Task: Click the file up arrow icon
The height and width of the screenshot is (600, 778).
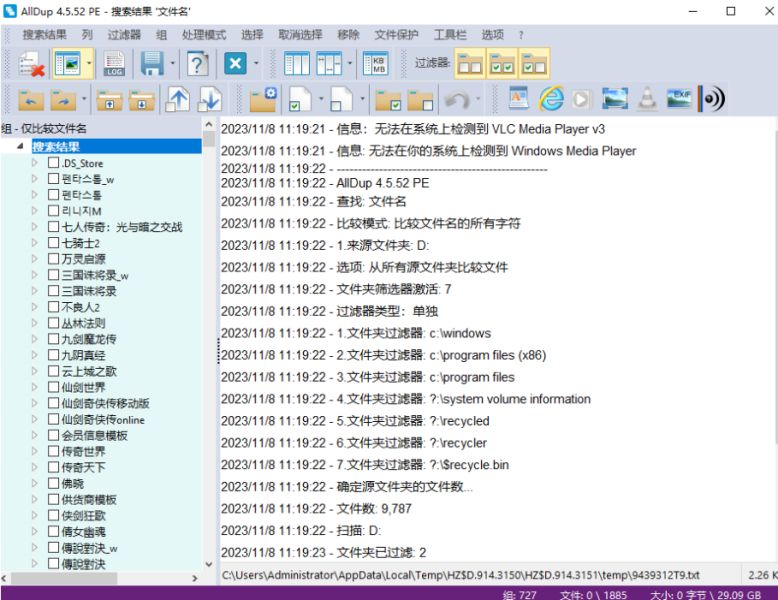Action: [x=178, y=99]
